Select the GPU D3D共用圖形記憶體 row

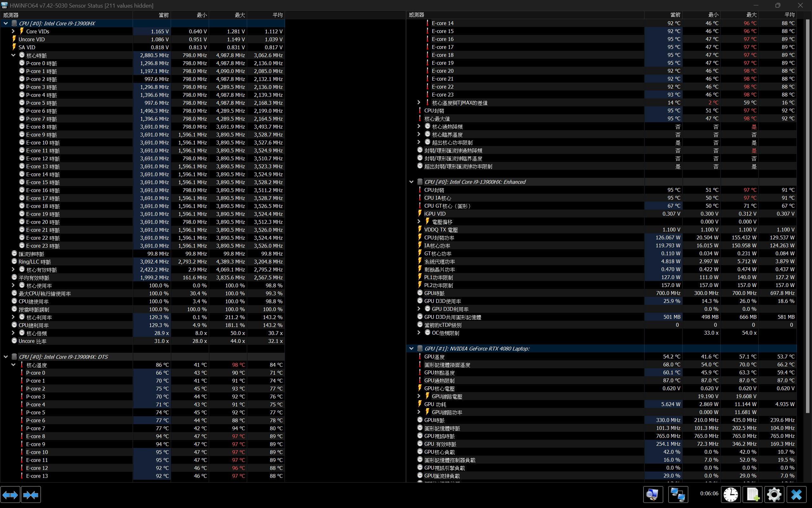click(x=602, y=317)
